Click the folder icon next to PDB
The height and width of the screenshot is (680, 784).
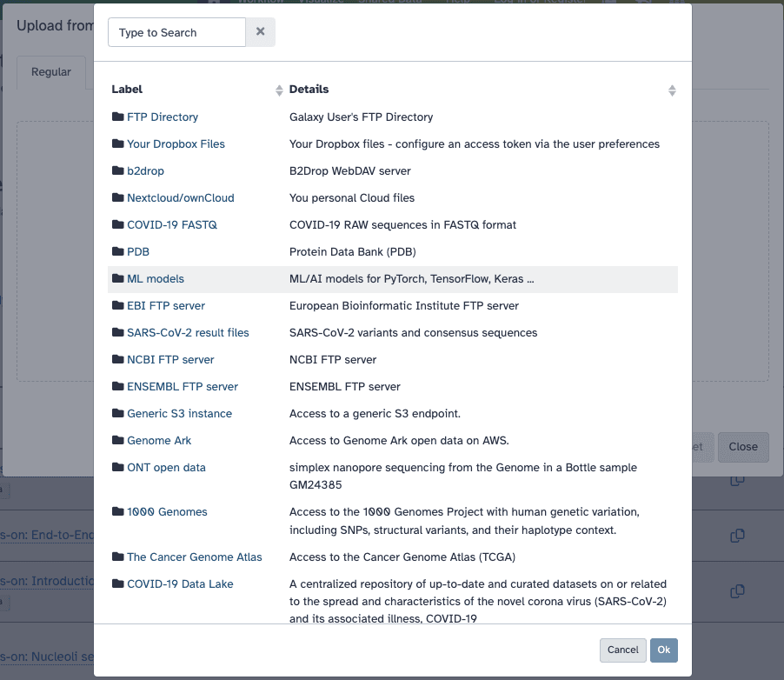[x=118, y=251]
